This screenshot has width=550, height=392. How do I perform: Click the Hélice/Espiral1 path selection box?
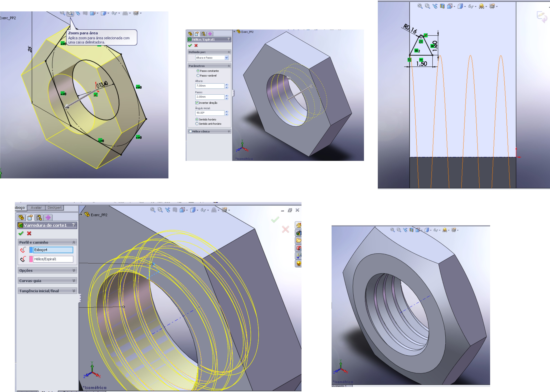click(x=53, y=259)
